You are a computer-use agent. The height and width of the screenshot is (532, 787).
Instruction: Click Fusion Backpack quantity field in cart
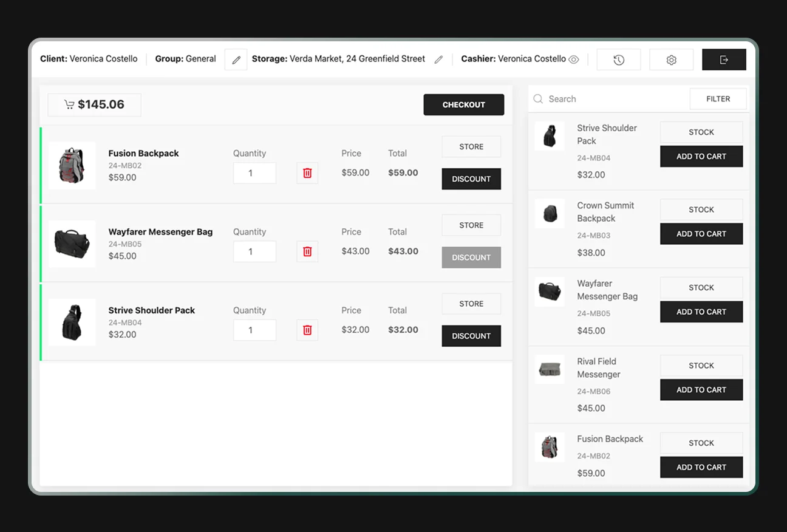click(254, 173)
